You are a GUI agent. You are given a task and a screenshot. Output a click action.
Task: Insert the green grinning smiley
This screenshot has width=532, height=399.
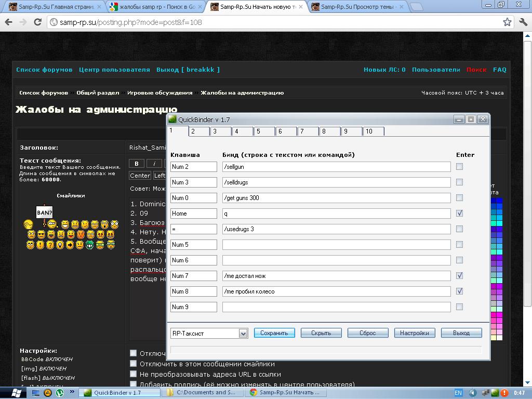point(90,245)
